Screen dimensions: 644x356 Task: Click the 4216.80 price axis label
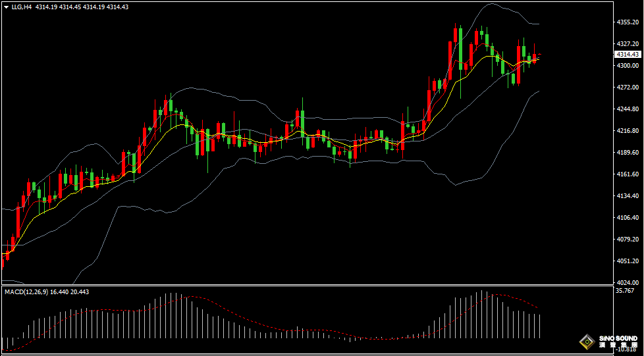pos(627,131)
